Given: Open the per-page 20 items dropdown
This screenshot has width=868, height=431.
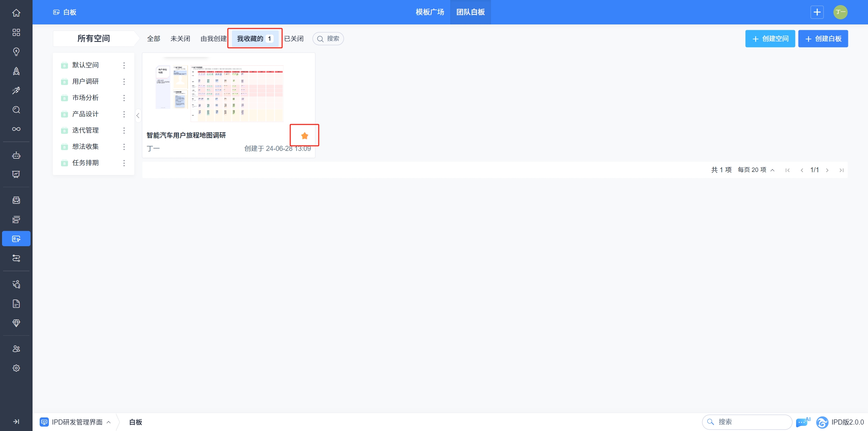Looking at the screenshot, I should point(756,170).
